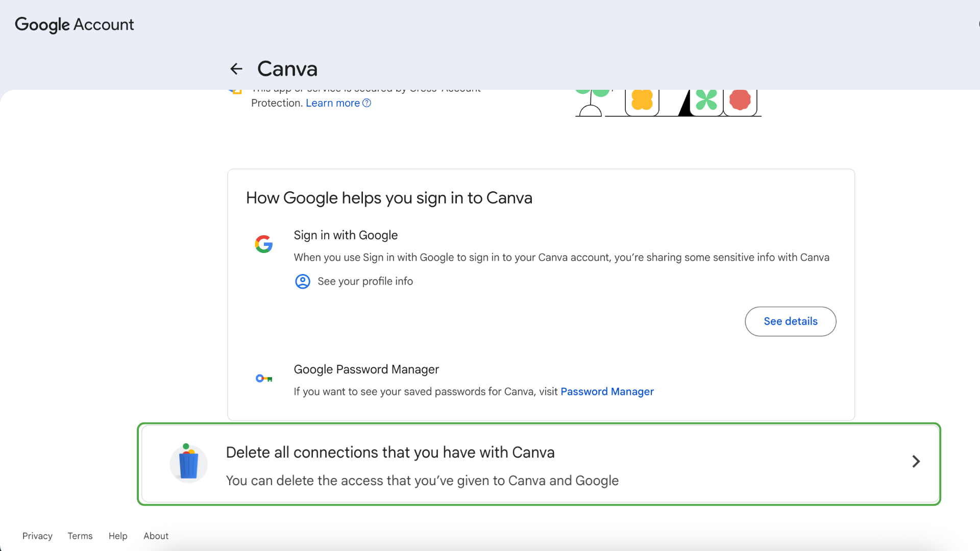Open the Password Manager link

[x=607, y=392]
